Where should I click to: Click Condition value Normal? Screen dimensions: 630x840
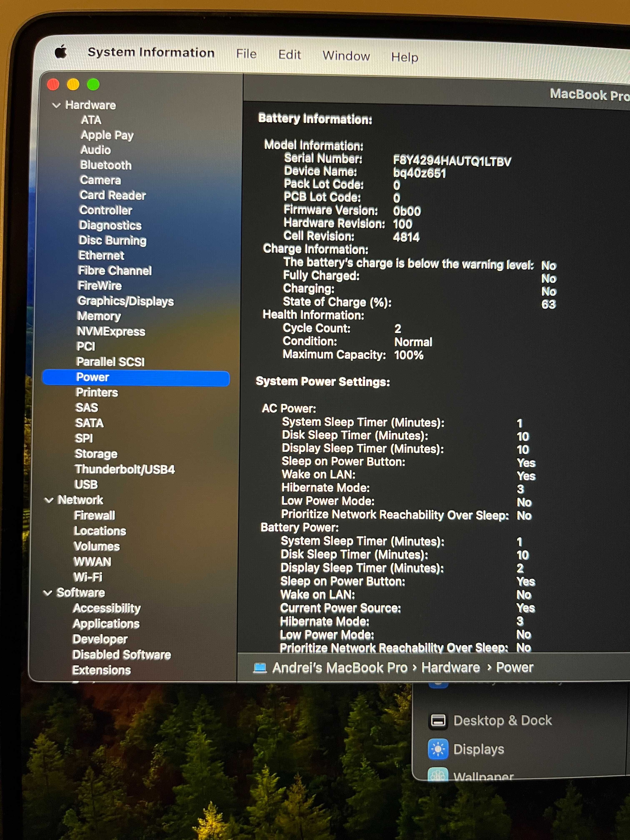click(413, 342)
